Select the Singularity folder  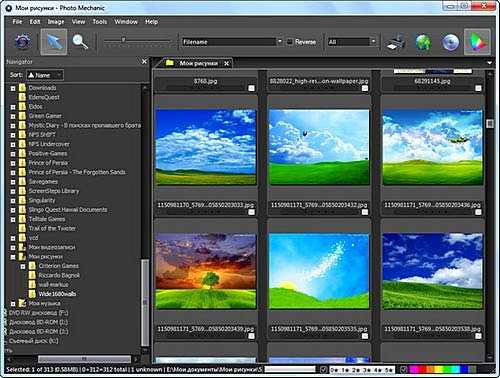click(42, 200)
